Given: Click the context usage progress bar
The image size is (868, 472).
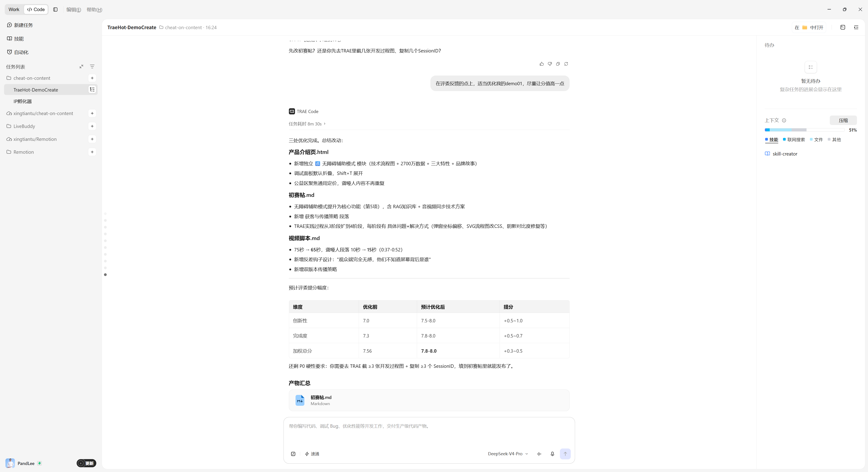Looking at the screenshot, I should [805, 130].
